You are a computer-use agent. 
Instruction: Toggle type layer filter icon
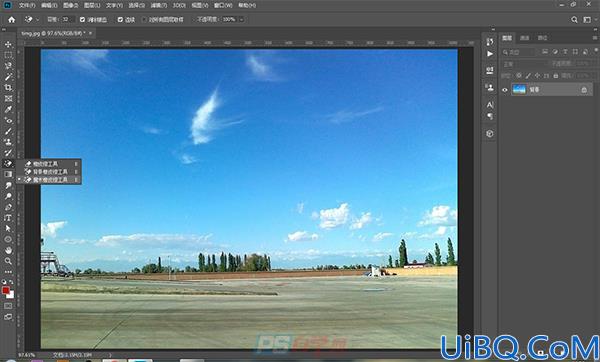tap(565, 52)
